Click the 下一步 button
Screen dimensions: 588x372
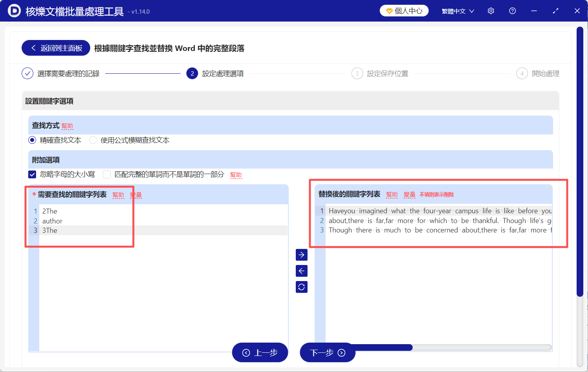point(328,352)
